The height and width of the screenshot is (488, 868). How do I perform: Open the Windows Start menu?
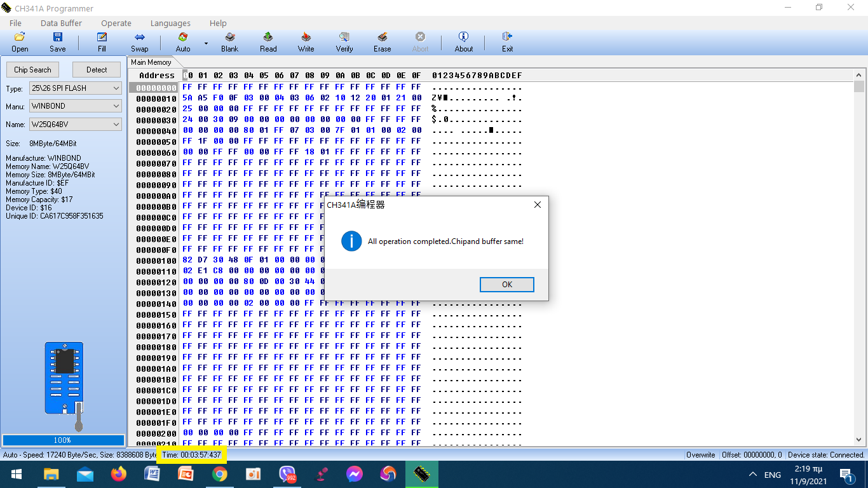coord(17,474)
